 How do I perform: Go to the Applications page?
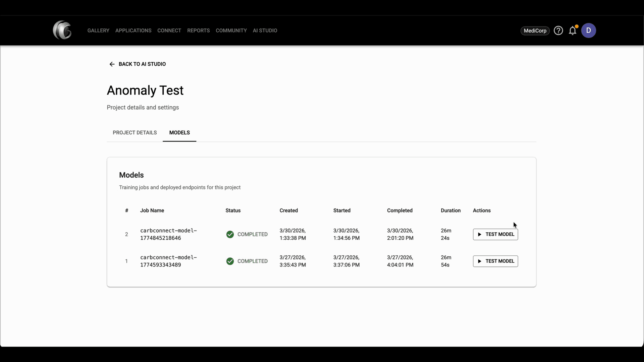pyautogui.click(x=133, y=31)
